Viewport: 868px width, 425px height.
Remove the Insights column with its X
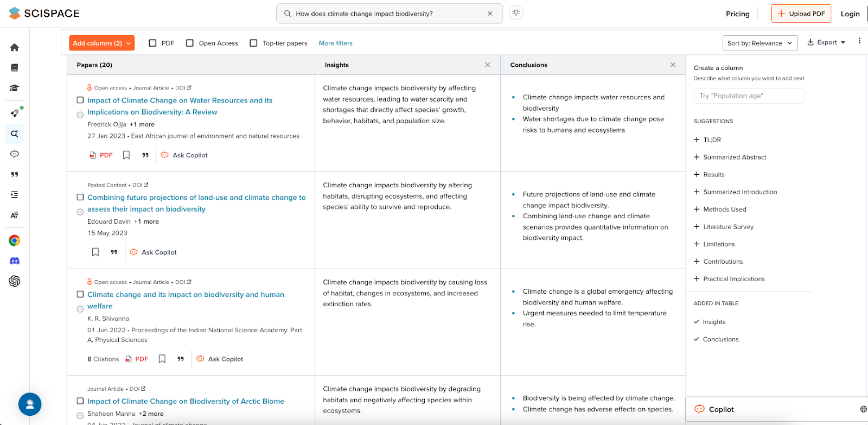[488, 65]
